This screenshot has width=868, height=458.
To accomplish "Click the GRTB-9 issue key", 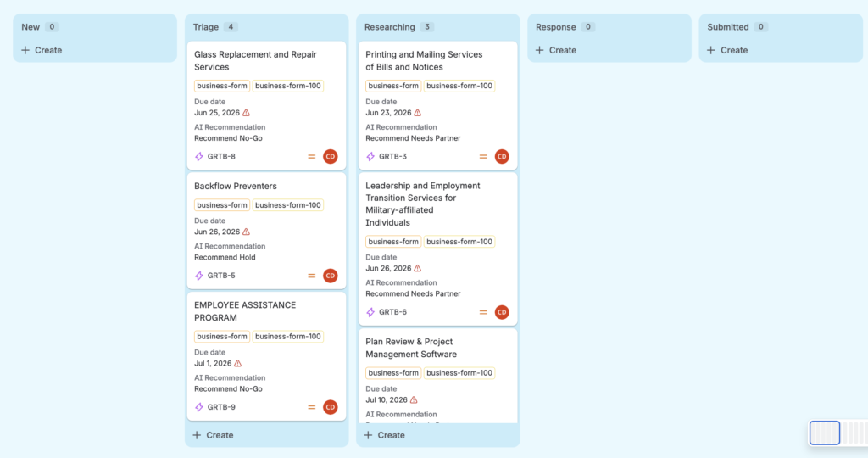I will pyautogui.click(x=221, y=407).
